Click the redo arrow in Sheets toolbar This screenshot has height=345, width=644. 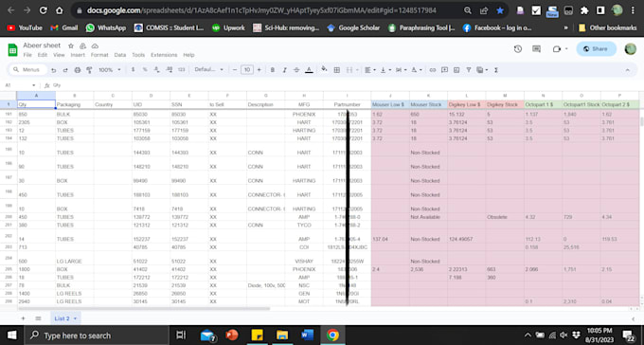pyautogui.click(x=65, y=70)
